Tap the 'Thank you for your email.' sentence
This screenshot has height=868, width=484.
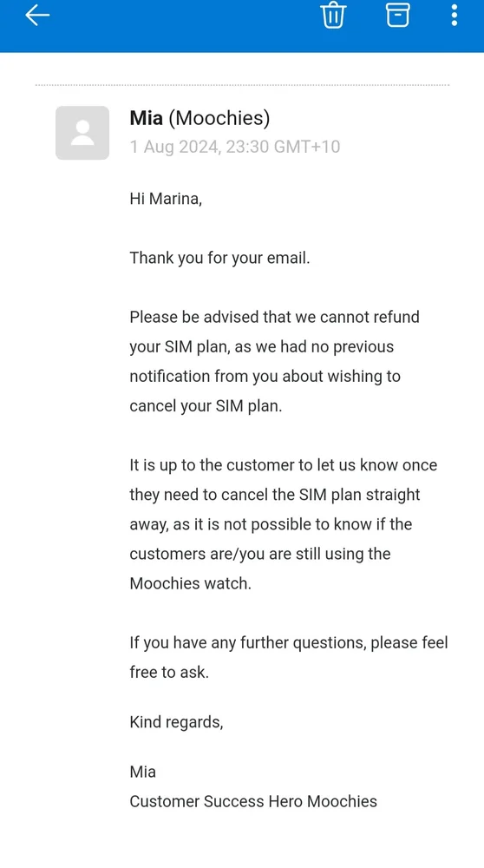[x=219, y=258]
